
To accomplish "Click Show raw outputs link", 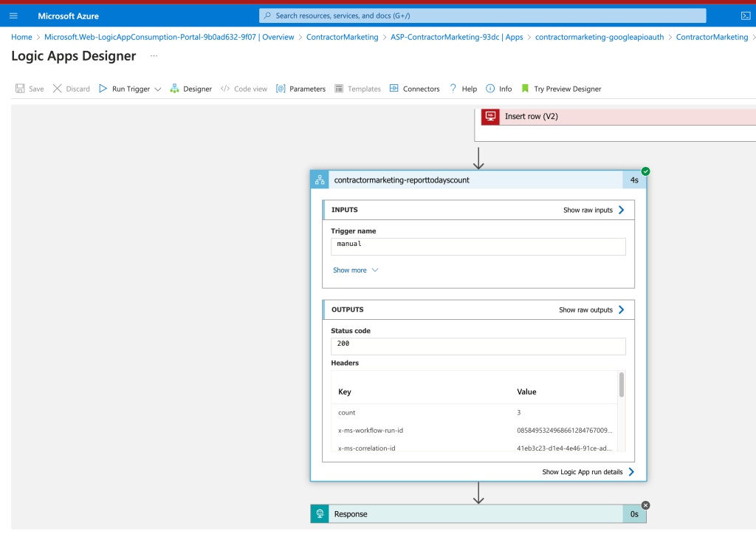I will 585,310.
